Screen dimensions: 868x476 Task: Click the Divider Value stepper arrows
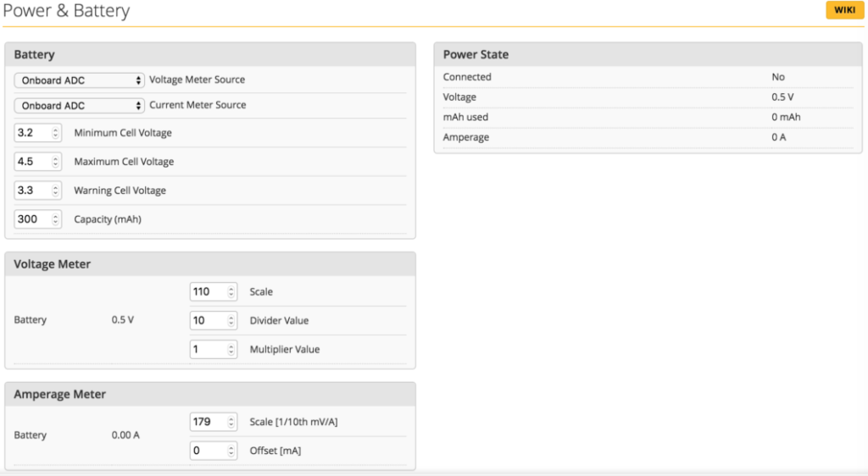coord(231,321)
